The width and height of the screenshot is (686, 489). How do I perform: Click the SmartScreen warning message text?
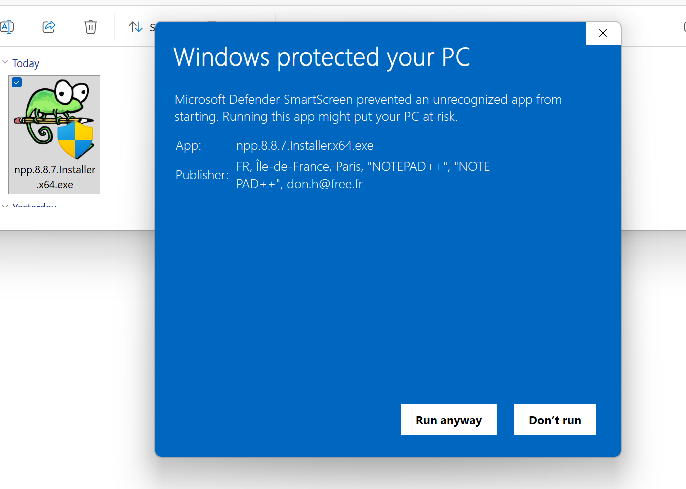[x=367, y=108]
